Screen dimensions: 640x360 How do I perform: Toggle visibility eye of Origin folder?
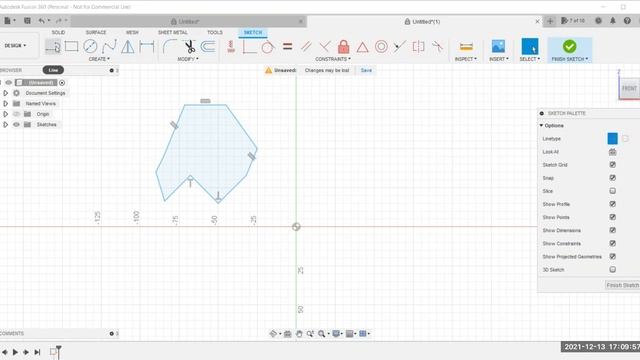[x=16, y=114]
